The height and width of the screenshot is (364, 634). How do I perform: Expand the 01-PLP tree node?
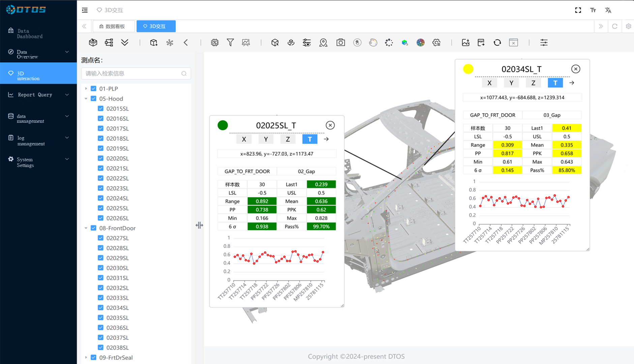(86, 89)
